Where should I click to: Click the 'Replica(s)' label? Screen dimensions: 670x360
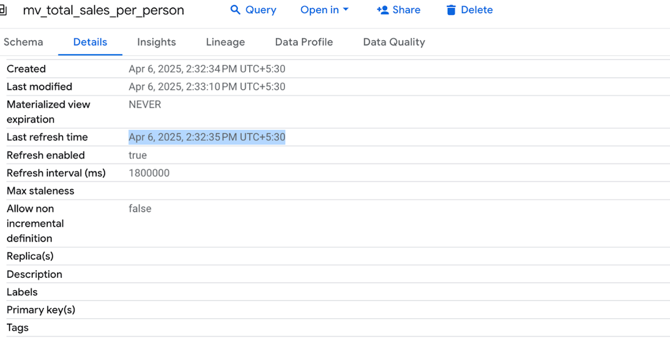pos(30,256)
